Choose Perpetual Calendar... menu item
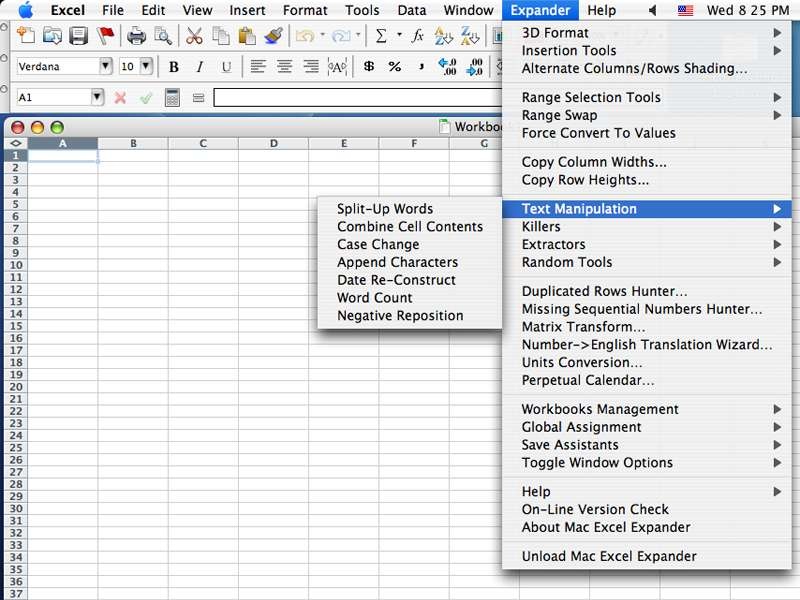Viewport: 800px width, 600px height. (647, 381)
